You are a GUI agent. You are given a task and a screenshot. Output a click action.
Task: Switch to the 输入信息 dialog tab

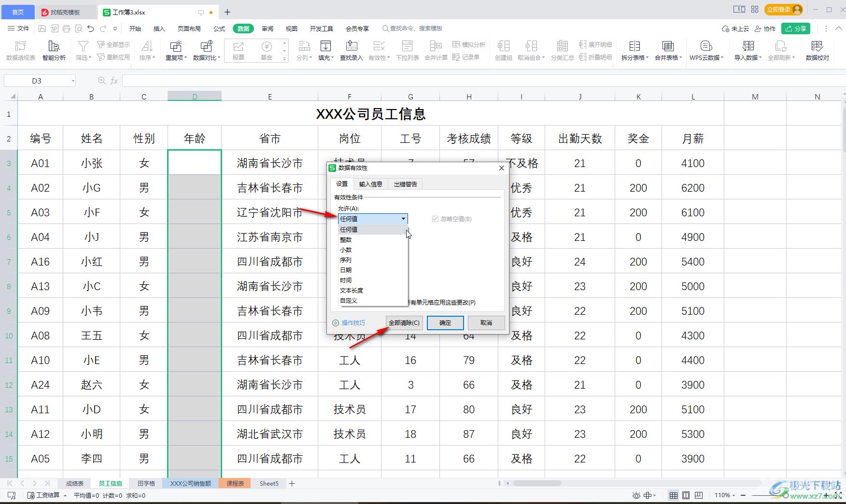pyautogui.click(x=370, y=184)
